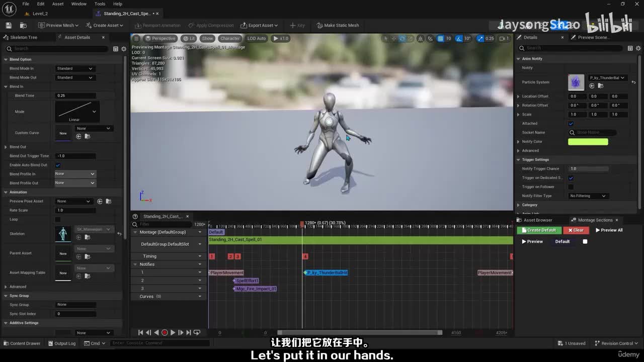Screen dimensions: 644x362
Task: Open the File menu
Action: (x=26, y=4)
